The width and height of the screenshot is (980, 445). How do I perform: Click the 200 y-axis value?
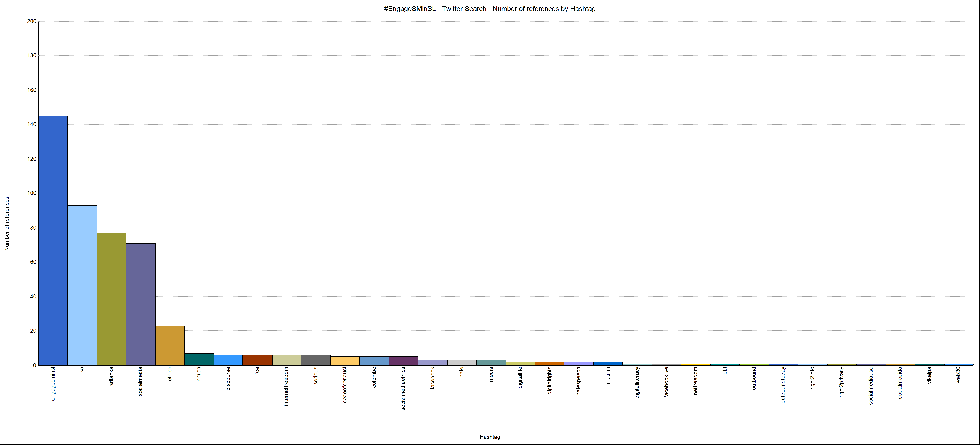coord(32,21)
